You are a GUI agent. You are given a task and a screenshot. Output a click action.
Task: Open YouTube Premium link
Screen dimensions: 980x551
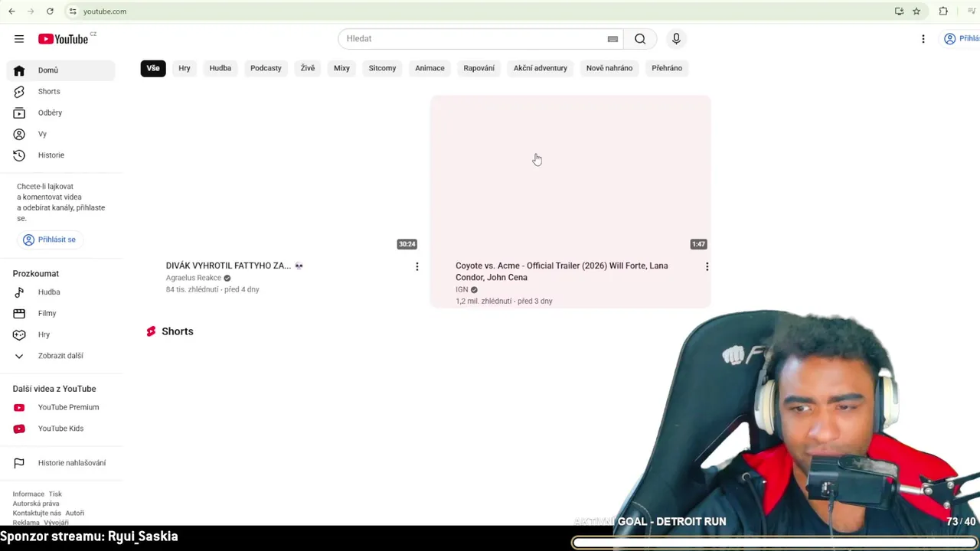(61, 407)
